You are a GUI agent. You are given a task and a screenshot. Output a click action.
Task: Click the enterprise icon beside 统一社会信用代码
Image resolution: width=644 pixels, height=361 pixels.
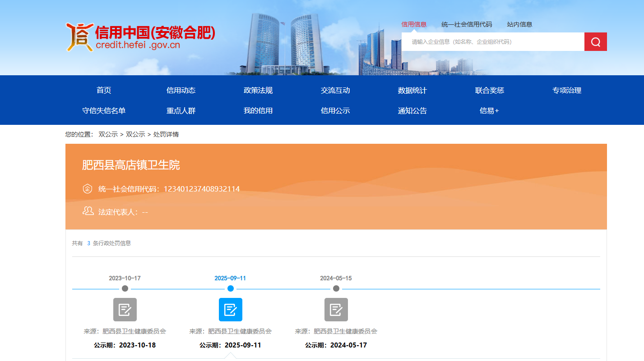point(87,189)
